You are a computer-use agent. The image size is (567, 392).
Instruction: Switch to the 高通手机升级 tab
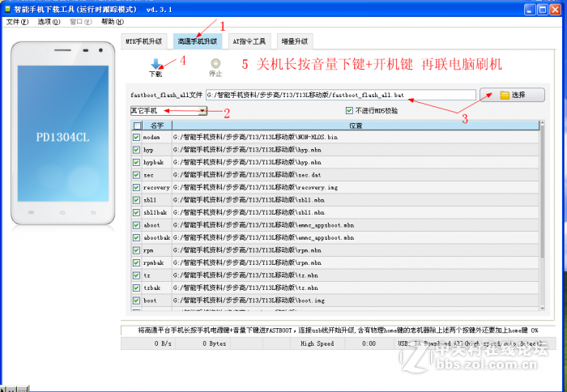[x=198, y=41]
